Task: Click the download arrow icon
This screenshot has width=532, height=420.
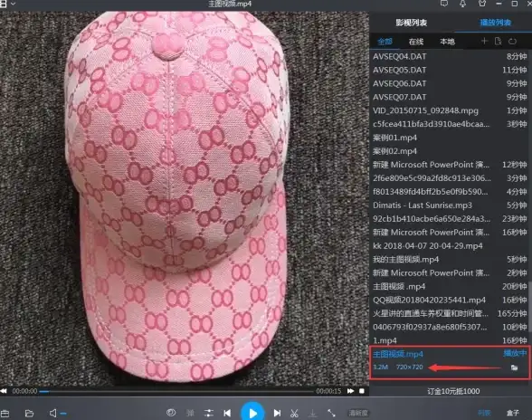Action: coord(312,413)
